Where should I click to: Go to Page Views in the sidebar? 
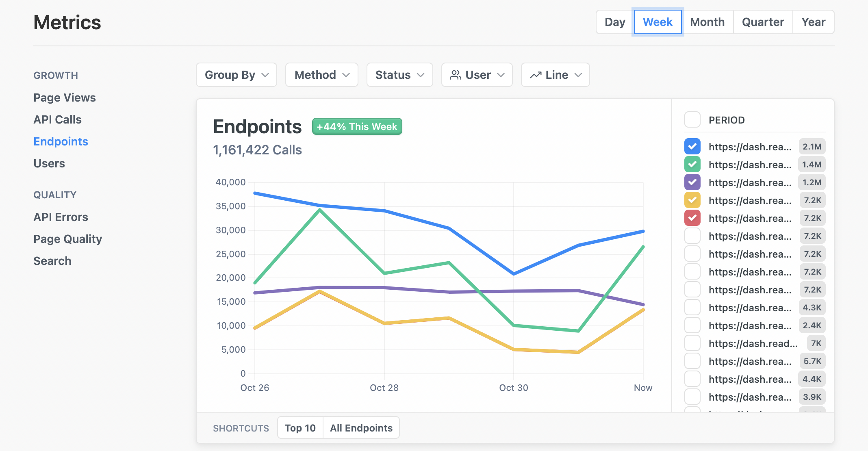point(65,98)
